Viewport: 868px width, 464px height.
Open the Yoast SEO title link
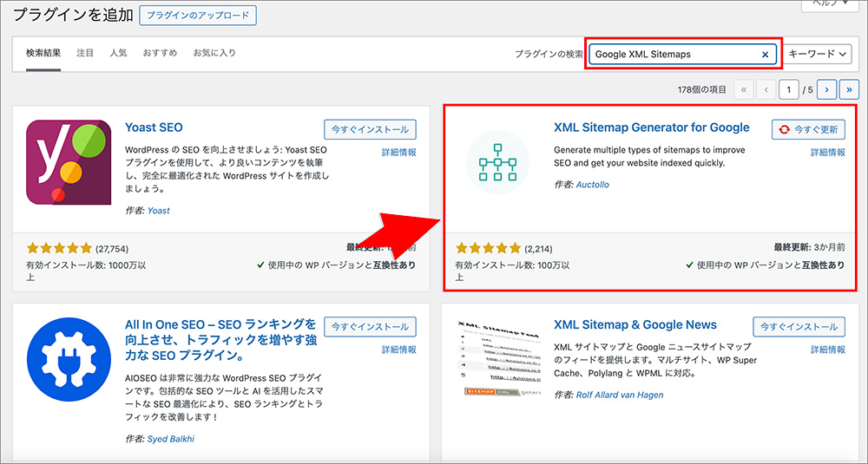[154, 127]
